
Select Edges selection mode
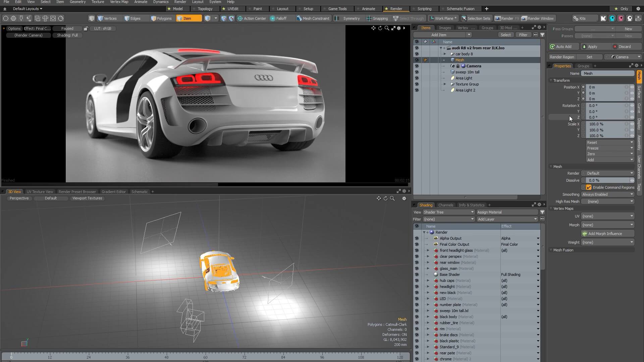(x=132, y=18)
